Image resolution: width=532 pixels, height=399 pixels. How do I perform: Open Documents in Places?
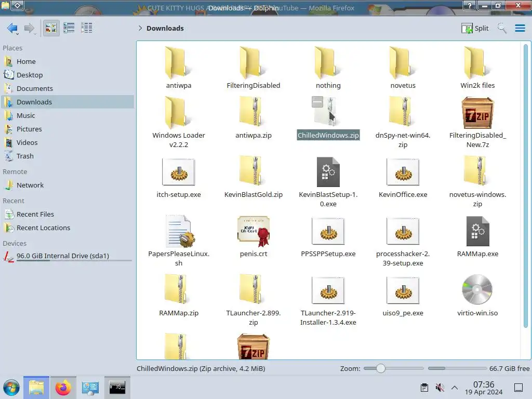click(x=67, y=88)
